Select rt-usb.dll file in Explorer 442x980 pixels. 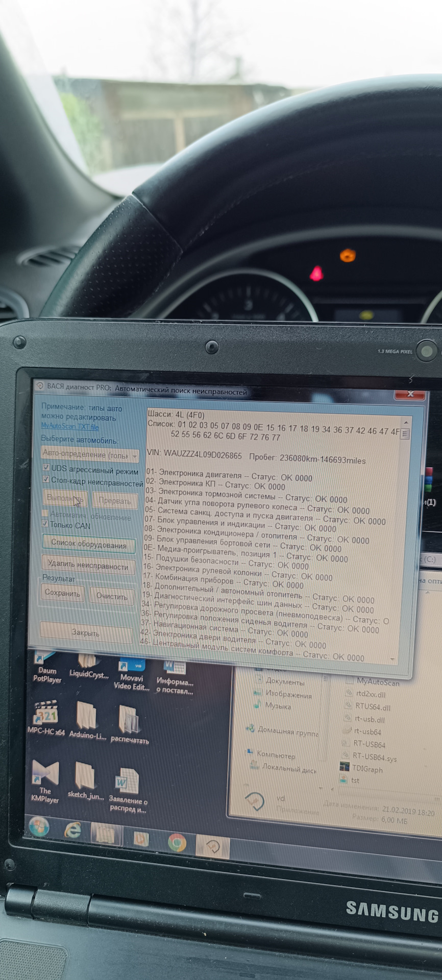[364, 719]
